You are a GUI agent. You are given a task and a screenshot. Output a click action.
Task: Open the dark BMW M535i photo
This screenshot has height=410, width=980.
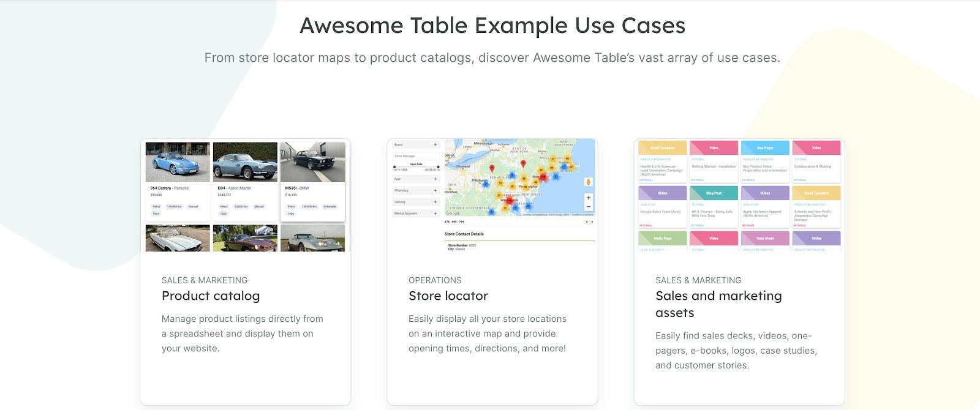click(312, 162)
